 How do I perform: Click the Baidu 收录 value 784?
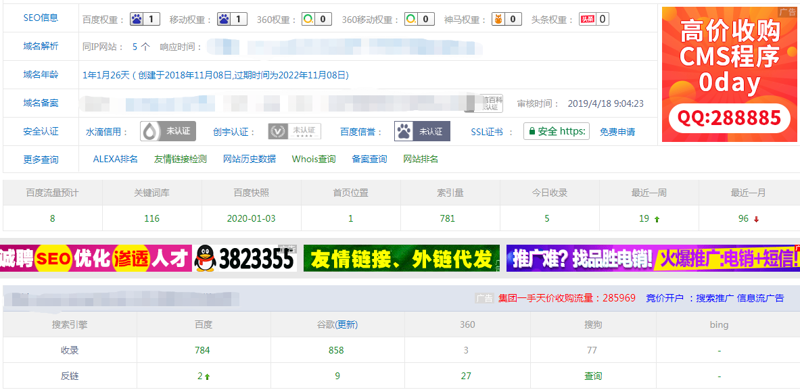click(202, 351)
